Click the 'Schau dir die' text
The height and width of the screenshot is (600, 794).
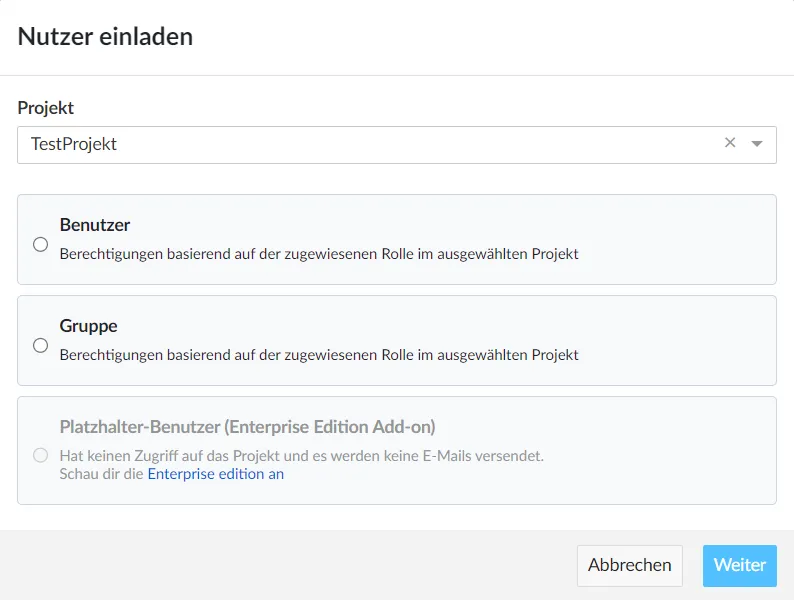(x=102, y=474)
